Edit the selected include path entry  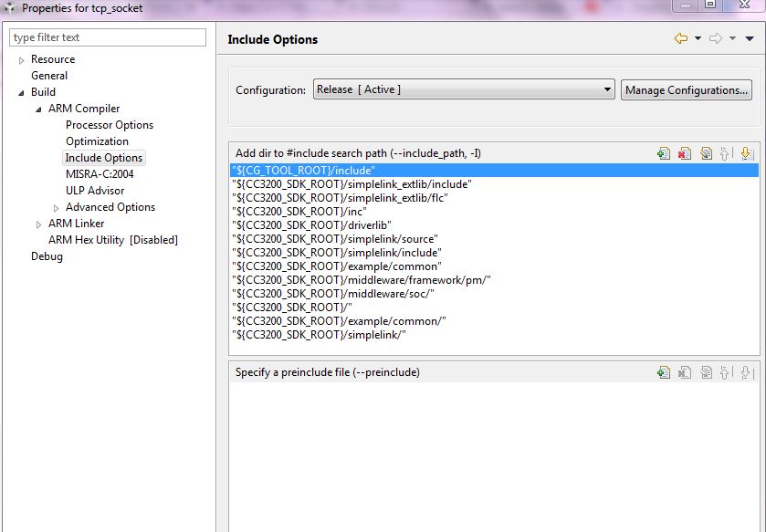[x=706, y=153]
